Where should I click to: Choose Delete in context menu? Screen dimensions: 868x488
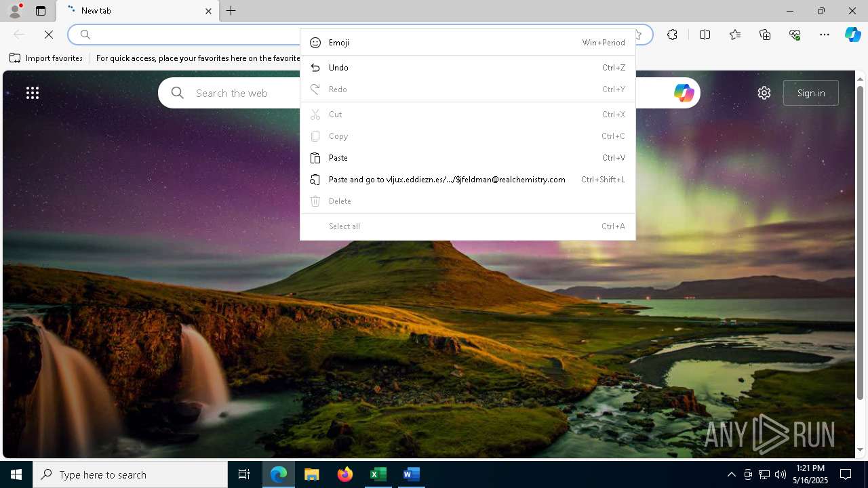tap(468, 201)
